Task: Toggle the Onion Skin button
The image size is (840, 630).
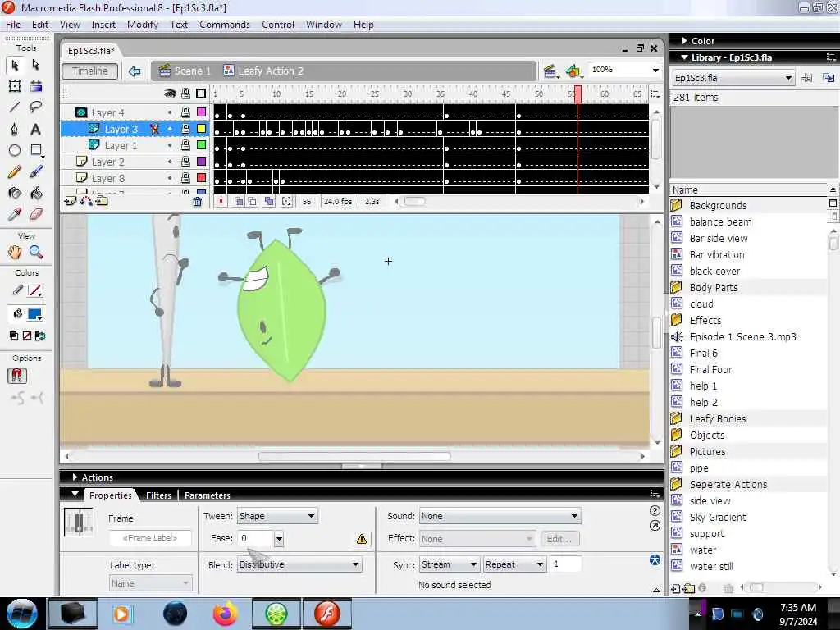Action: pos(239,202)
